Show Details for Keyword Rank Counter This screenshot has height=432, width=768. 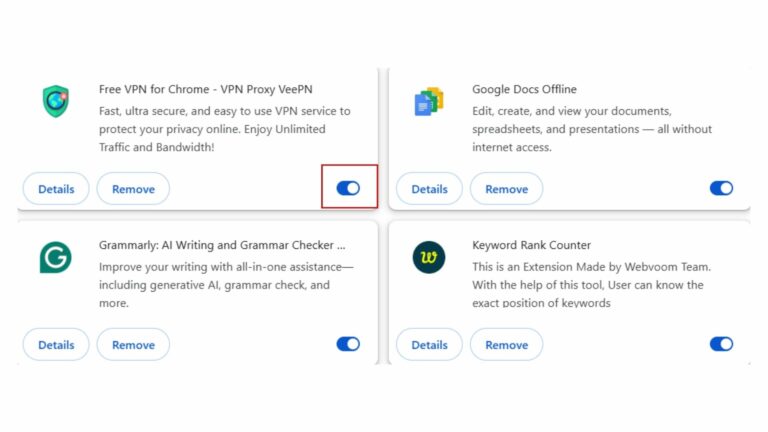click(430, 344)
